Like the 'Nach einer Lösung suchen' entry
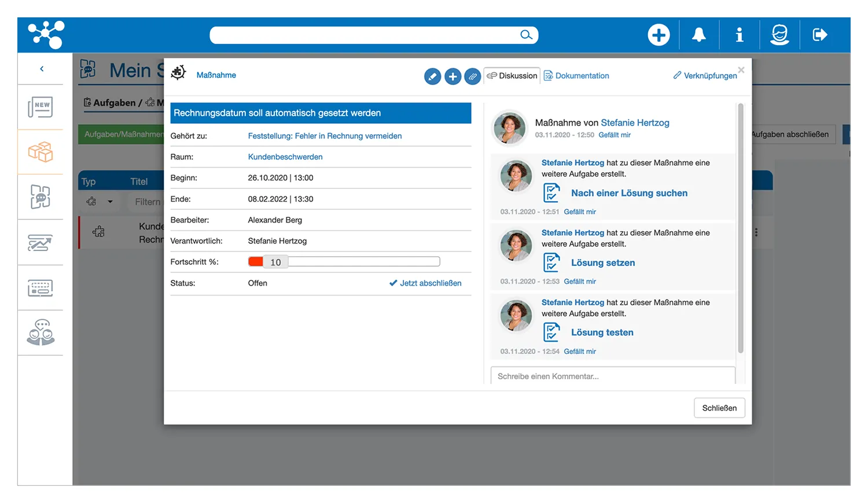This screenshot has height=503, width=868. [580, 212]
